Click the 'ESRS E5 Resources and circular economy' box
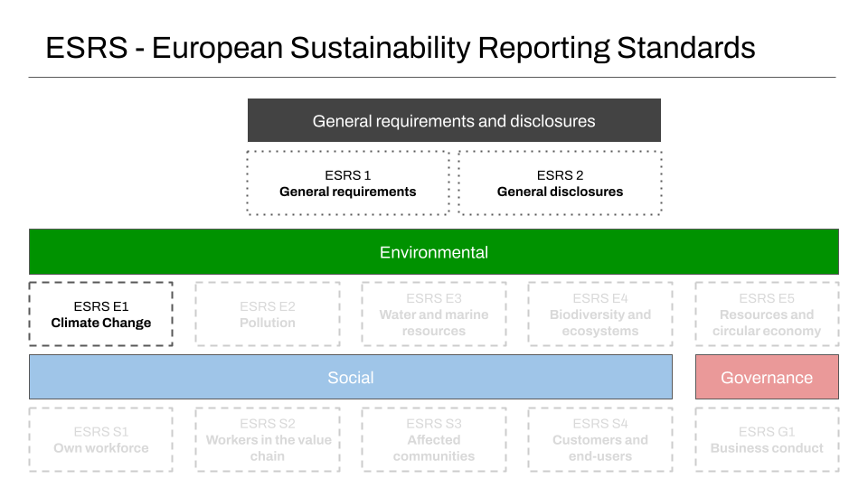Viewport: 868px width, 488px height. 767,314
